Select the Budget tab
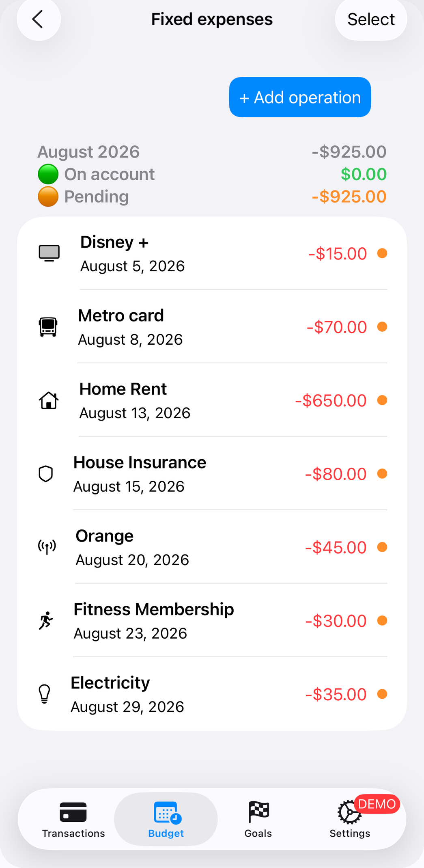The height and width of the screenshot is (868, 424). coord(166,820)
